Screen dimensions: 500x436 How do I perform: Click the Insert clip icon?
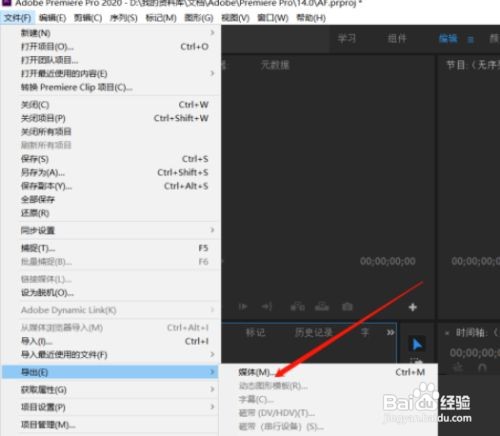298,306
